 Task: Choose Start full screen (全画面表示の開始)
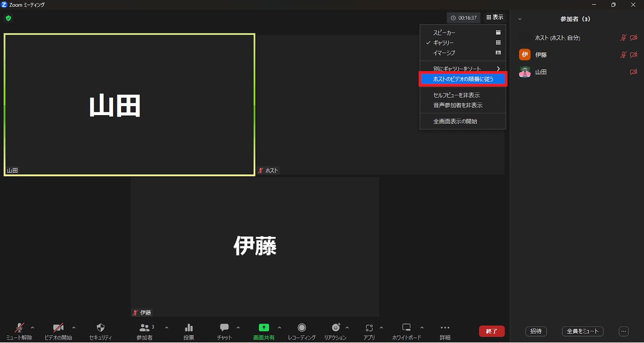(455, 121)
